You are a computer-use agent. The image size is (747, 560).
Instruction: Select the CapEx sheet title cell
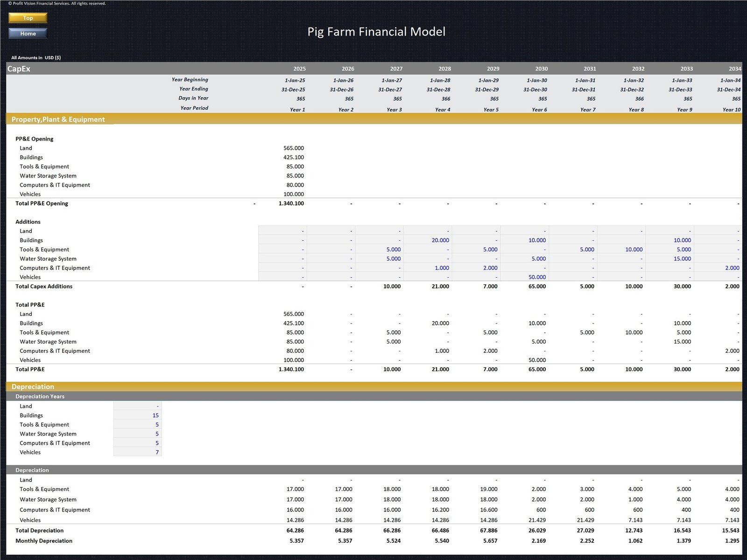pyautogui.click(x=19, y=69)
